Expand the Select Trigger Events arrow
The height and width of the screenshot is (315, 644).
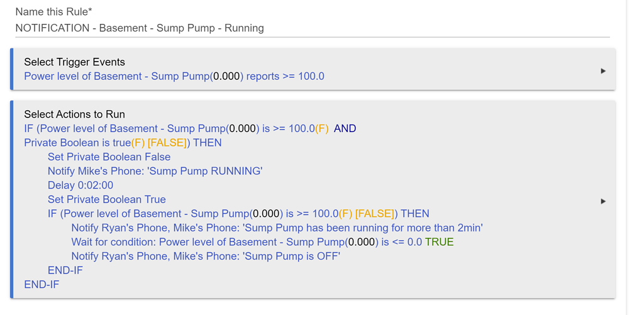coord(603,71)
